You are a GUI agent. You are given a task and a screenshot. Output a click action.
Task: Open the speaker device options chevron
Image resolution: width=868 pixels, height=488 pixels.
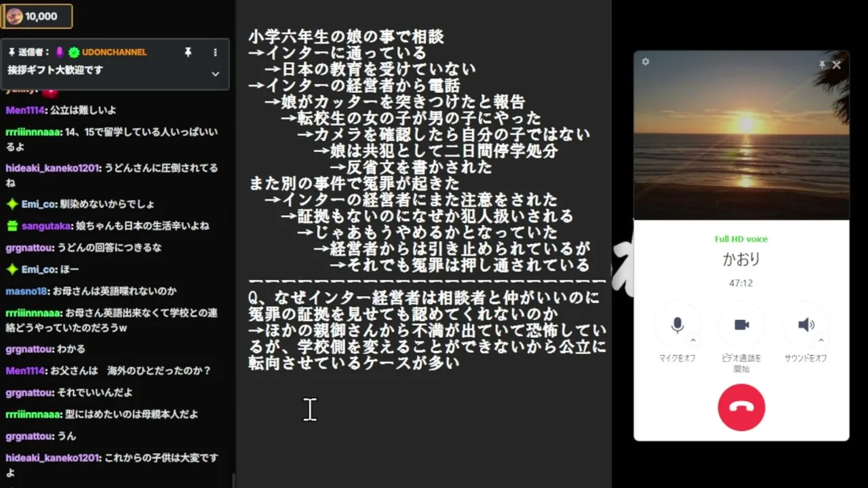821,340
